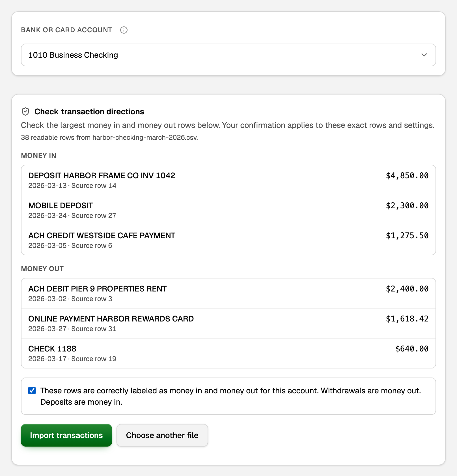Click the Check transaction directions heading

click(x=89, y=112)
